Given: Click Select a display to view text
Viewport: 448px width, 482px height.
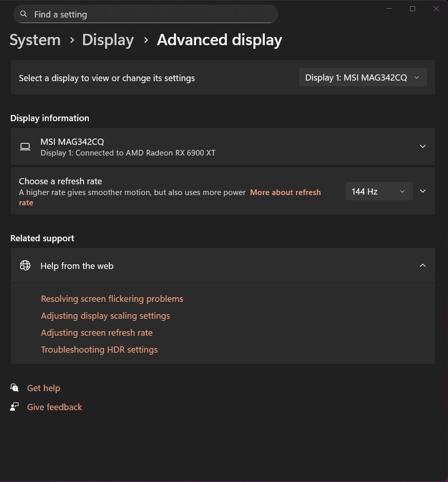Looking at the screenshot, I should (x=107, y=78).
